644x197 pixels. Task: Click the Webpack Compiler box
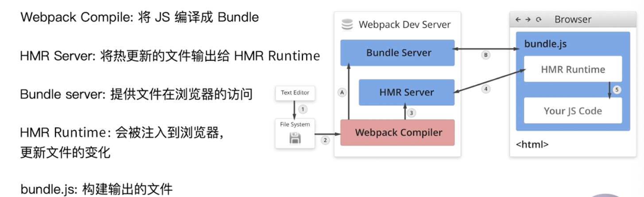[x=397, y=132]
